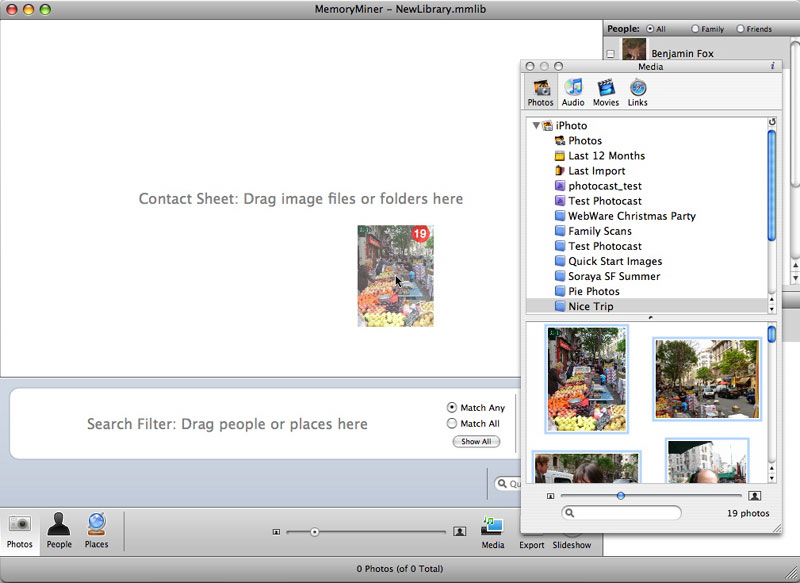This screenshot has height=583, width=800.
Task: Open the Last 12 Months album
Action: [x=606, y=156]
